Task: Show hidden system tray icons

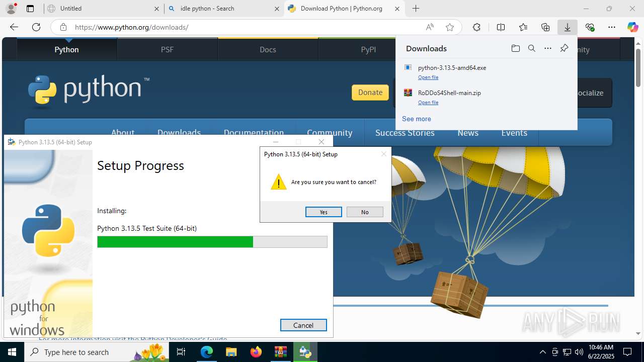Action: tap(542, 352)
